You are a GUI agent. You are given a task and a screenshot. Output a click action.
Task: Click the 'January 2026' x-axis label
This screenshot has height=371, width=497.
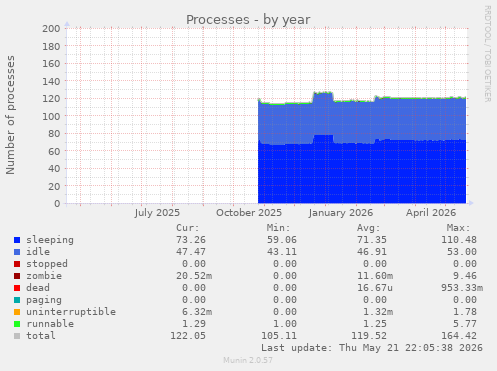pos(341,213)
